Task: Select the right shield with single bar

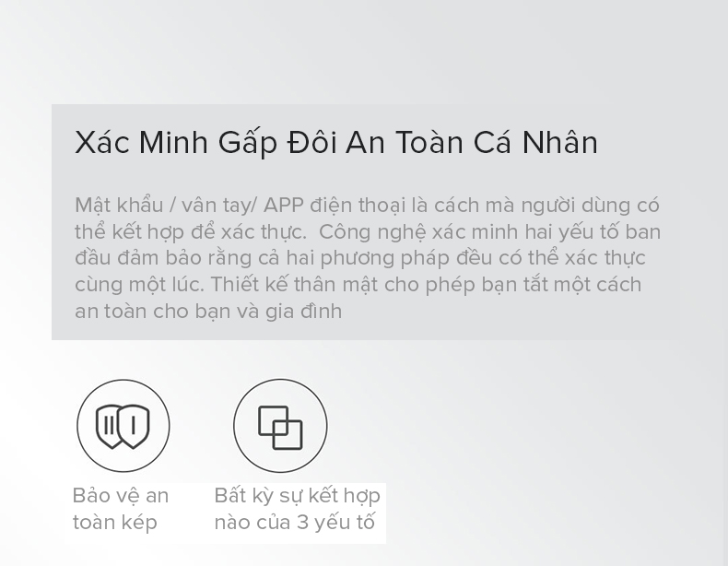Action: coord(134,426)
